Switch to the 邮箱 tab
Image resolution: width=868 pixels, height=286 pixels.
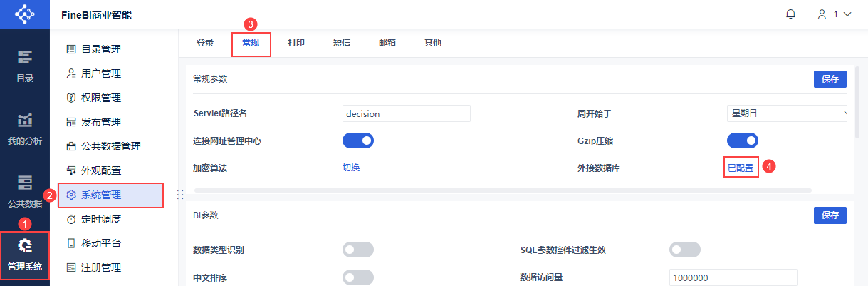point(387,43)
